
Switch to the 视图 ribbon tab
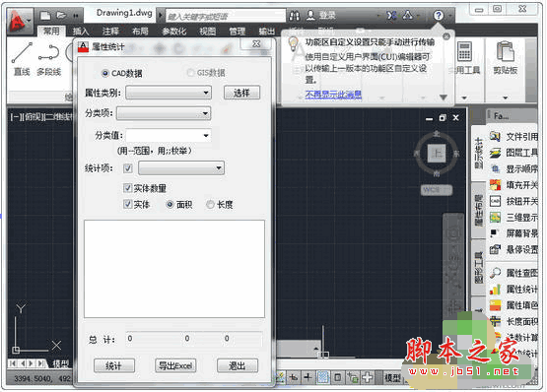207,32
